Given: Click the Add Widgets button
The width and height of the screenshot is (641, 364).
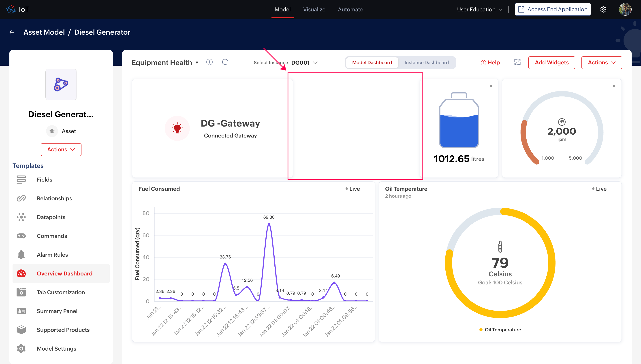Looking at the screenshot, I should pos(551,63).
